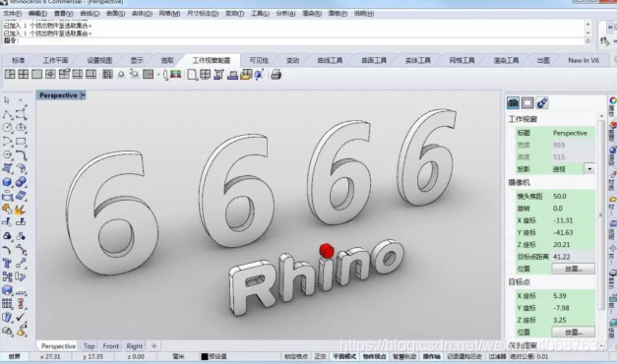
Task: Click 放置 button under 目标点 section
Action: (574, 333)
